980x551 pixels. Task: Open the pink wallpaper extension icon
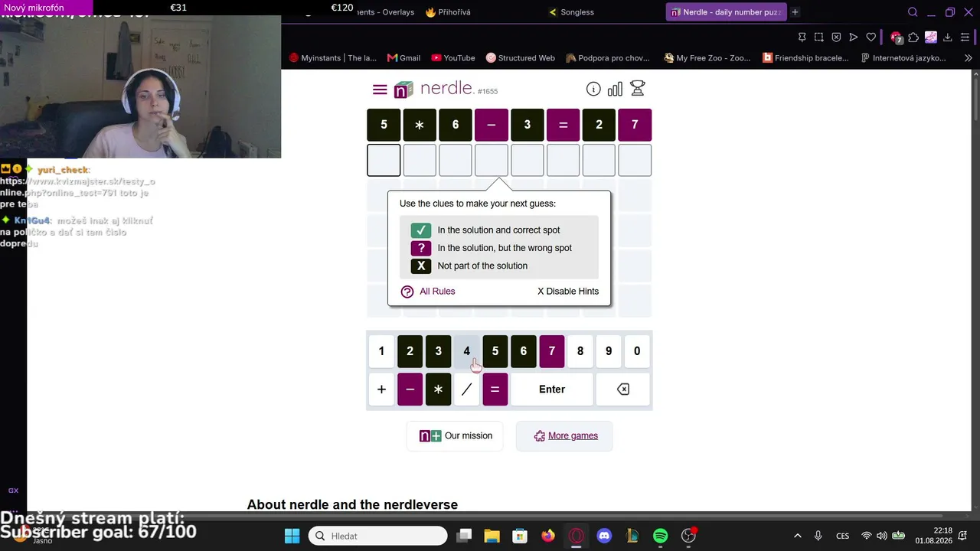pos(931,37)
